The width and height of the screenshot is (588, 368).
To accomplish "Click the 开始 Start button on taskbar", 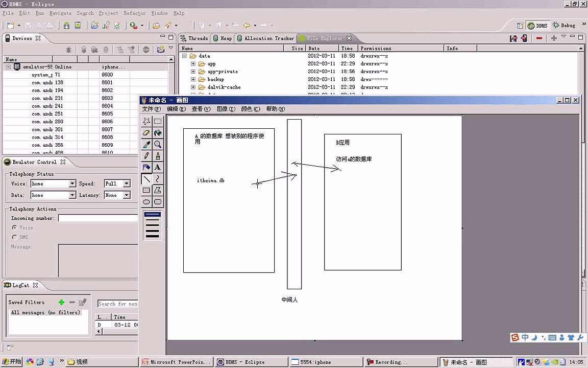I will click(x=12, y=362).
